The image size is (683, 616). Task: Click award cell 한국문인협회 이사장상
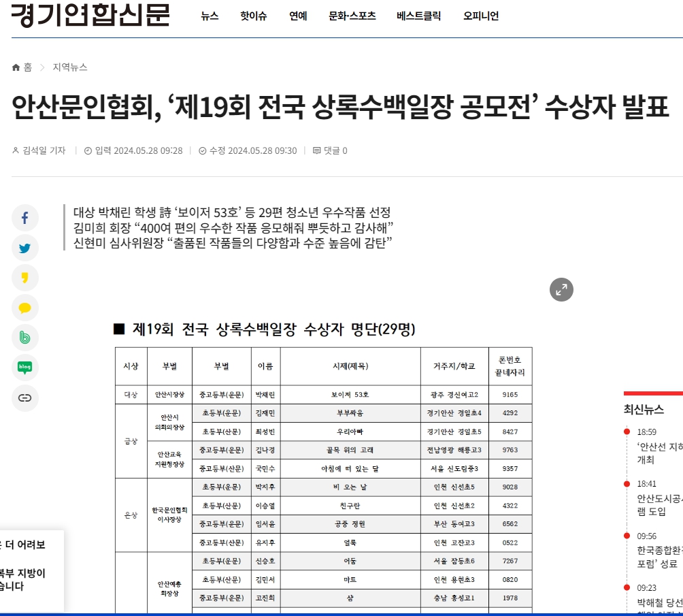(169, 515)
